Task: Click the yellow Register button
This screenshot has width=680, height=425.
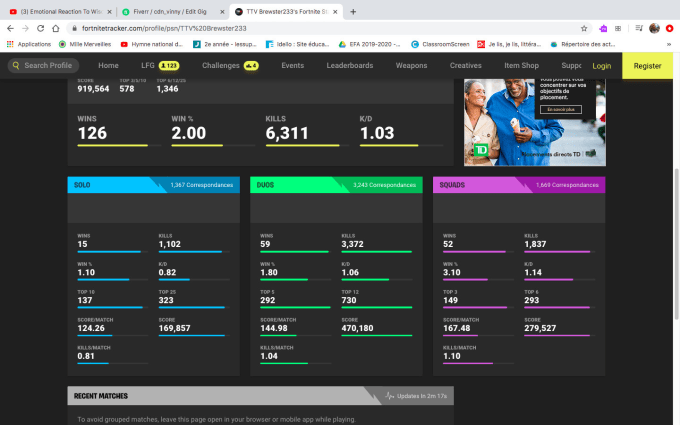Action: 647,65
